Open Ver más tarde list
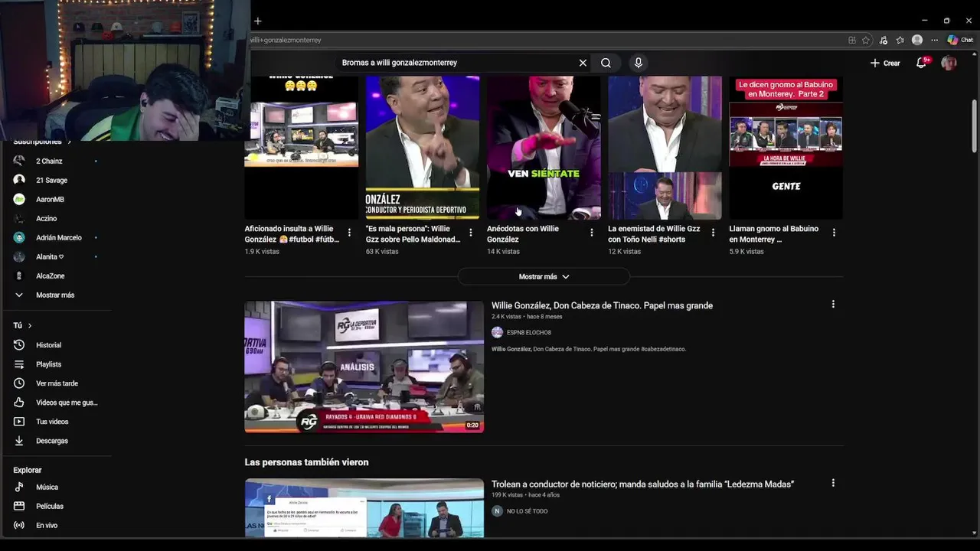This screenshot has height=551, width=980. pyautogui.click(x=56, y=383)
